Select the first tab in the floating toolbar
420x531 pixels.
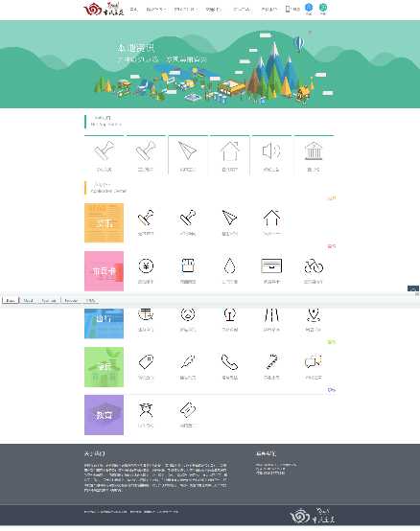click(11, 301)
